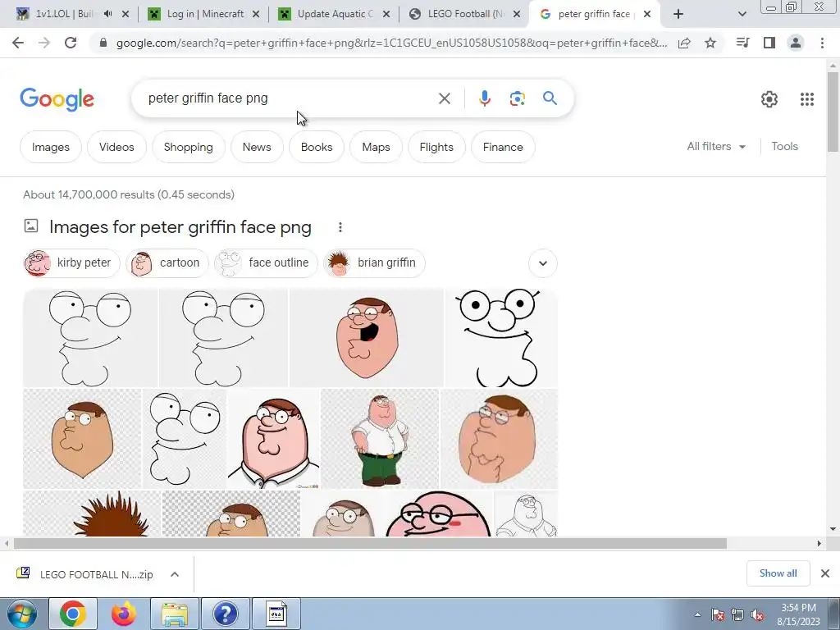This screenshot has width=840, height=630.
Task: Open the All filters dropdown
Action: coord(716,146)
